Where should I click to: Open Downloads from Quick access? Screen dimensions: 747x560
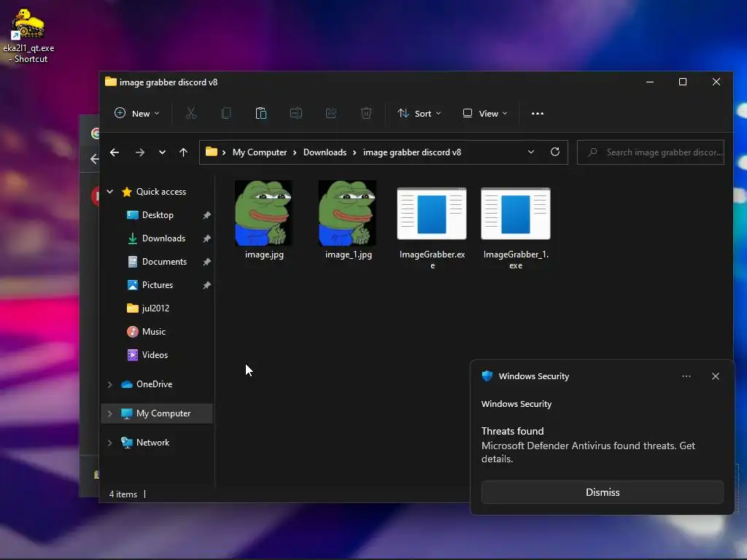[x=163, y=238]
